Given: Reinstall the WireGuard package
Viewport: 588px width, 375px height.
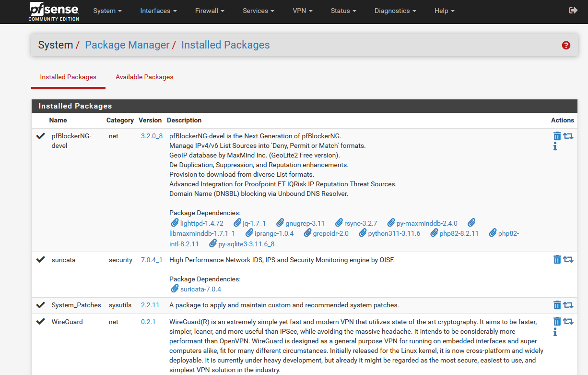Looking at the screenshot, I should coord(568,322).
